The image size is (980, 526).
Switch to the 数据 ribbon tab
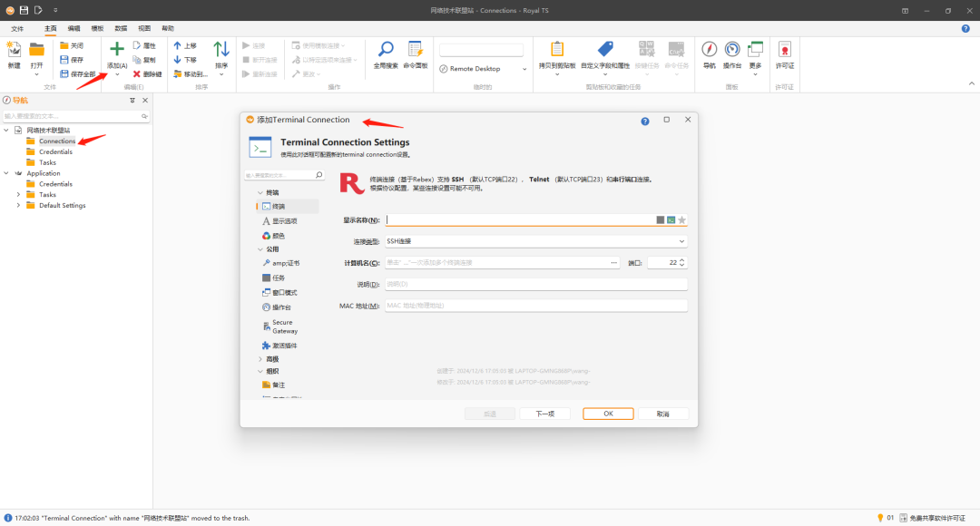coord(121,29)
